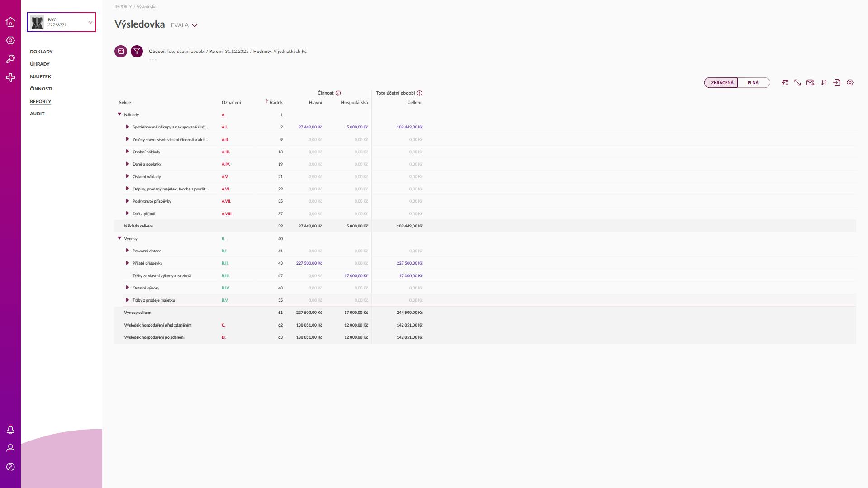Click the REPORTY breadcrumb link
The image size is (868, 488).
point(123,7)
